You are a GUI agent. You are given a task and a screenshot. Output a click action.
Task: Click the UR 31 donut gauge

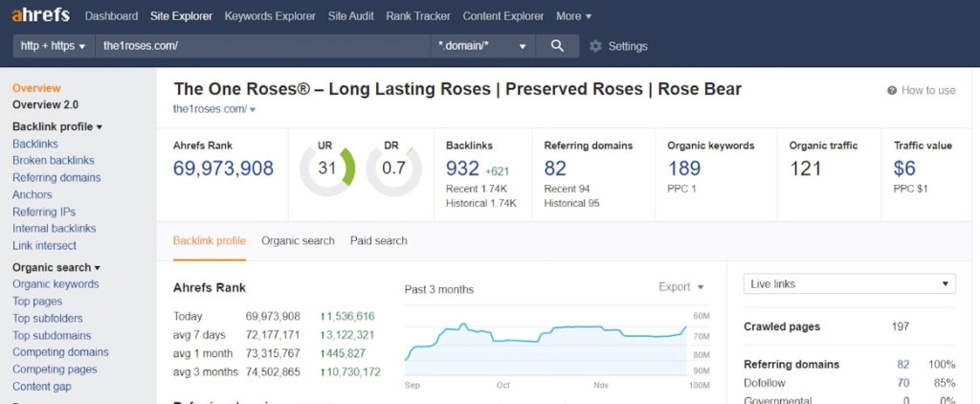click(327, 168)
